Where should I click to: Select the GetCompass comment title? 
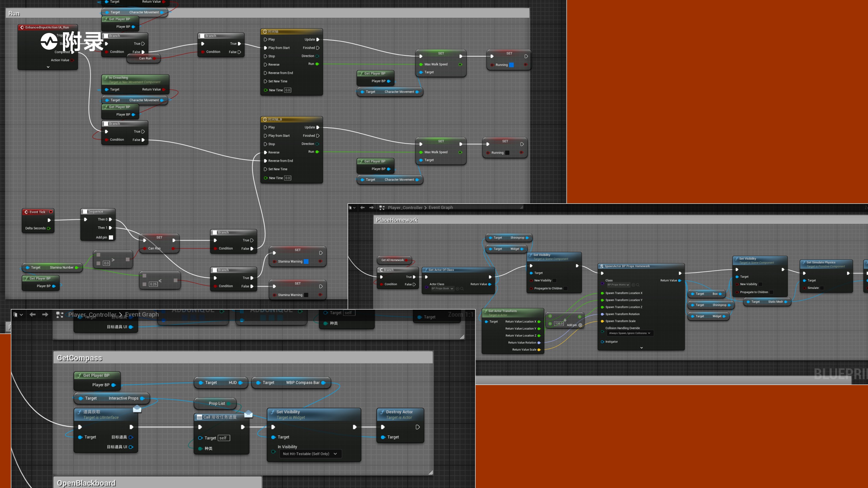coord(80,358)
